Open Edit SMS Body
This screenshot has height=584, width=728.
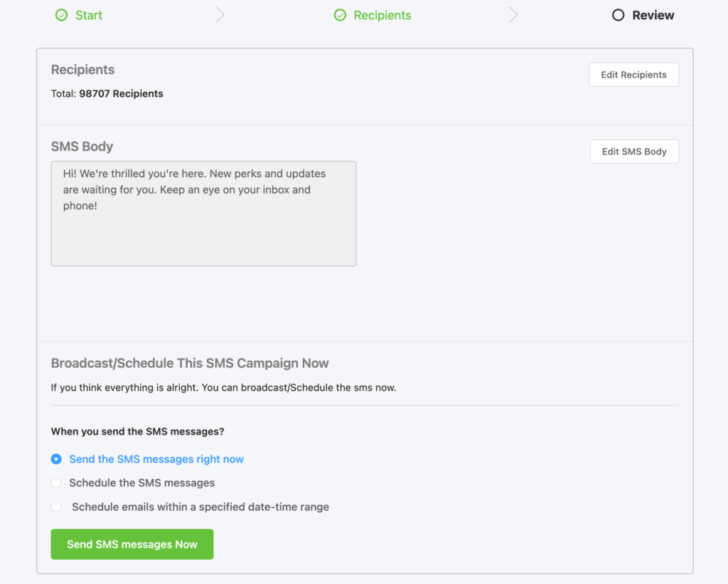pyautogui.click(x=633, y=151)
